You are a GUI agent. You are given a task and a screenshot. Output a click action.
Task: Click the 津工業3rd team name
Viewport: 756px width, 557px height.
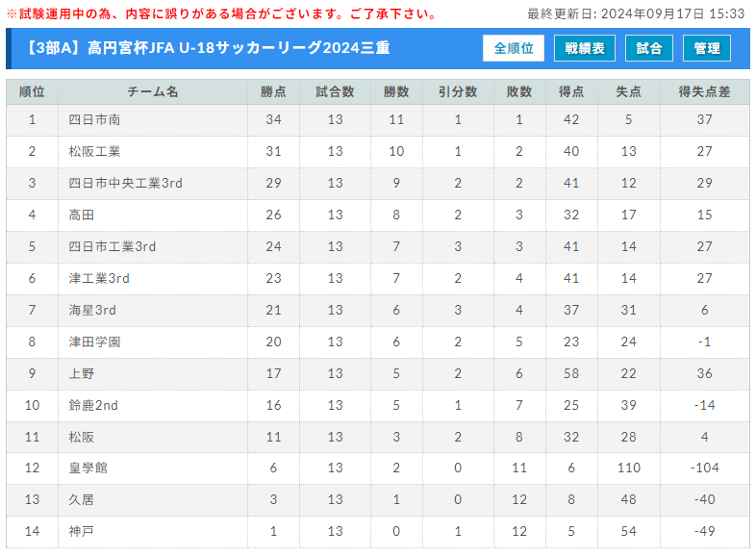tap(99, 279)
